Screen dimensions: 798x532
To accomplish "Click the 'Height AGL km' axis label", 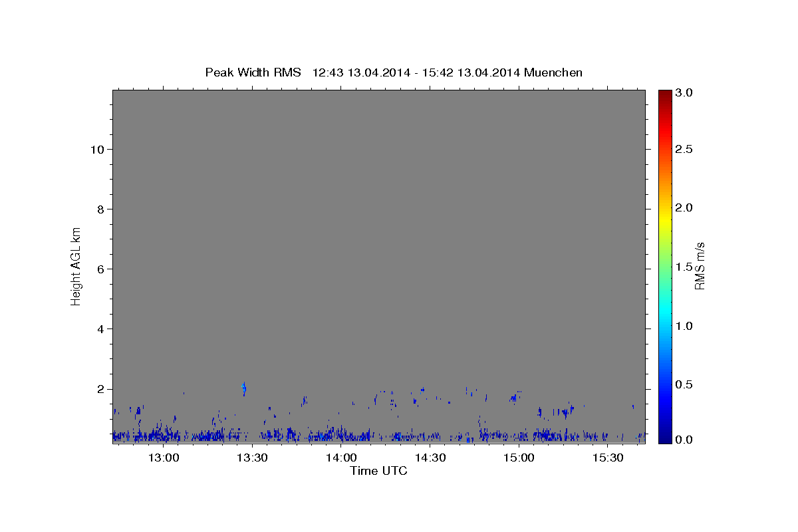I will coord(76,266).
